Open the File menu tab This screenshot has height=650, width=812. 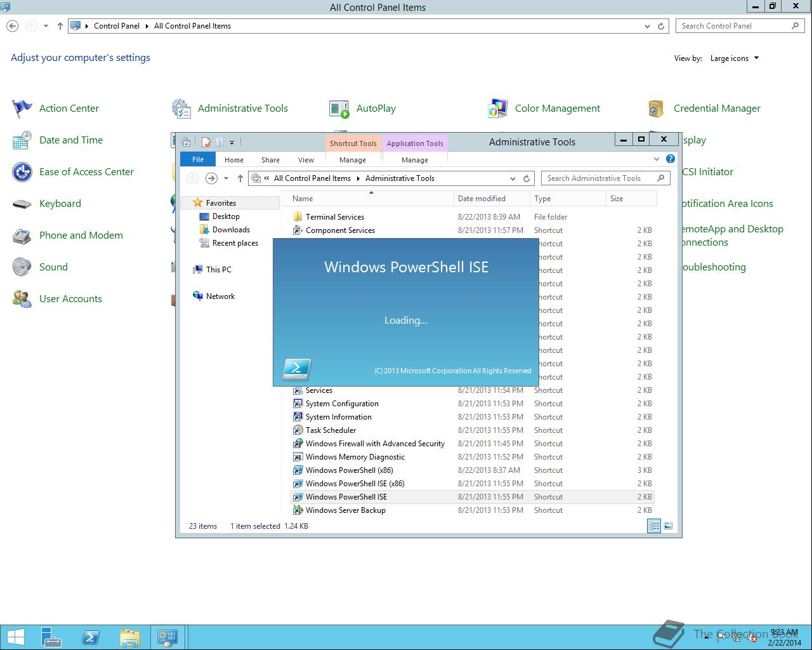(198, 159)
